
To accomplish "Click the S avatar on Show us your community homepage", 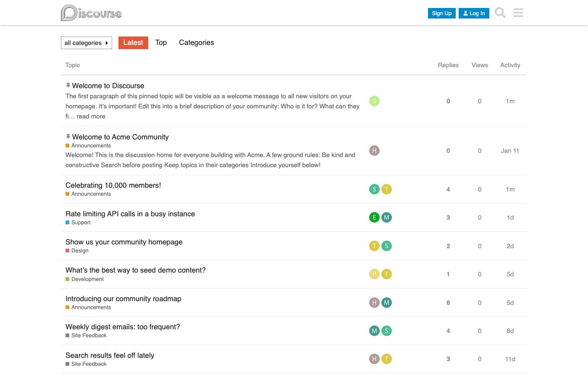I will [386, 246].
